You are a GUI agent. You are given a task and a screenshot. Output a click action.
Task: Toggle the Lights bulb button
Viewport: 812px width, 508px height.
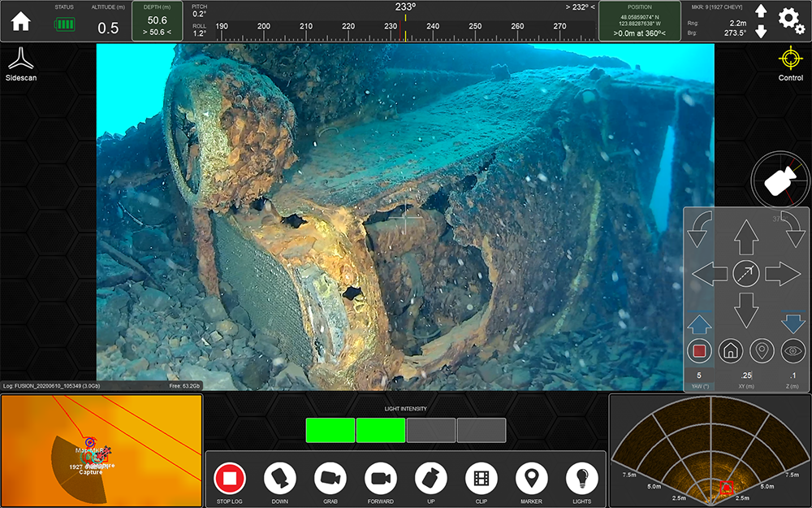pyautogui.click(x=581, y=479)
